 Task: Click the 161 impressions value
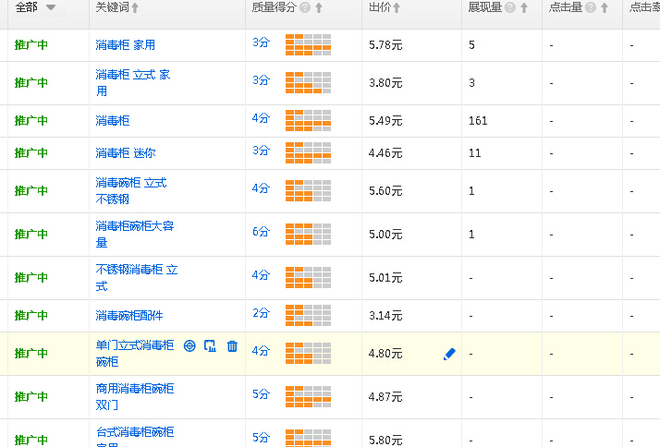(477, 120)
